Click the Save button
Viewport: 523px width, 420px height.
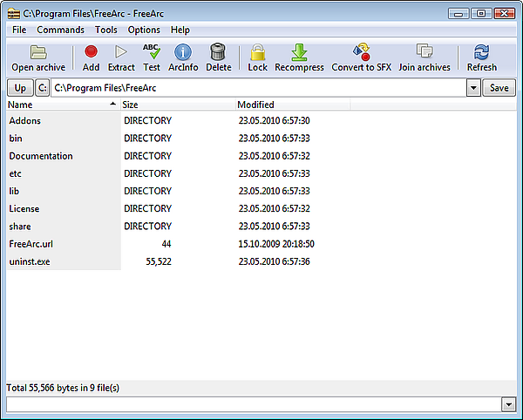coord(499,88)
